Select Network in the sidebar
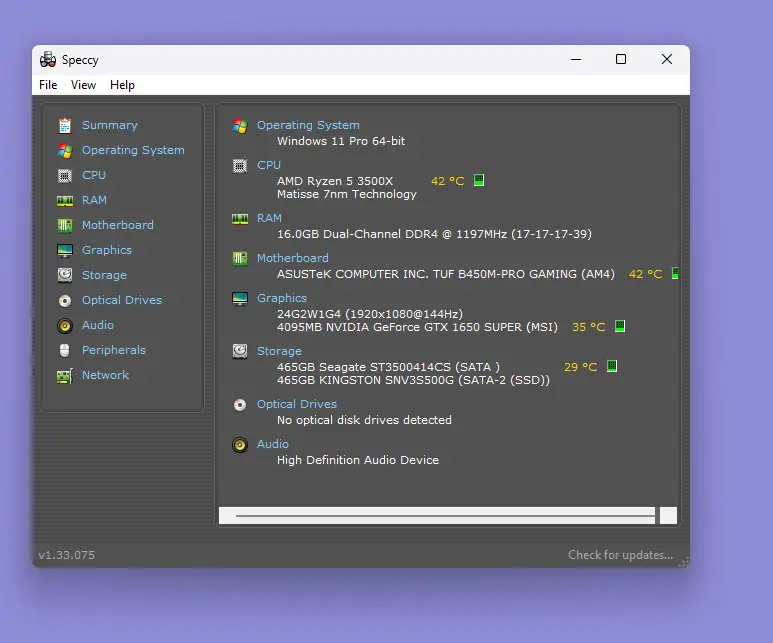 [105, 375]
